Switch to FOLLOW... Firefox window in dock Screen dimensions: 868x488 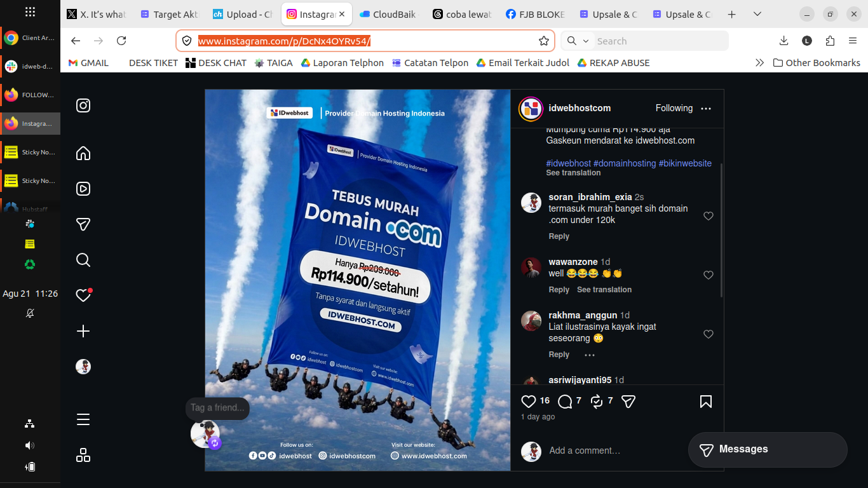click(30, 95)
